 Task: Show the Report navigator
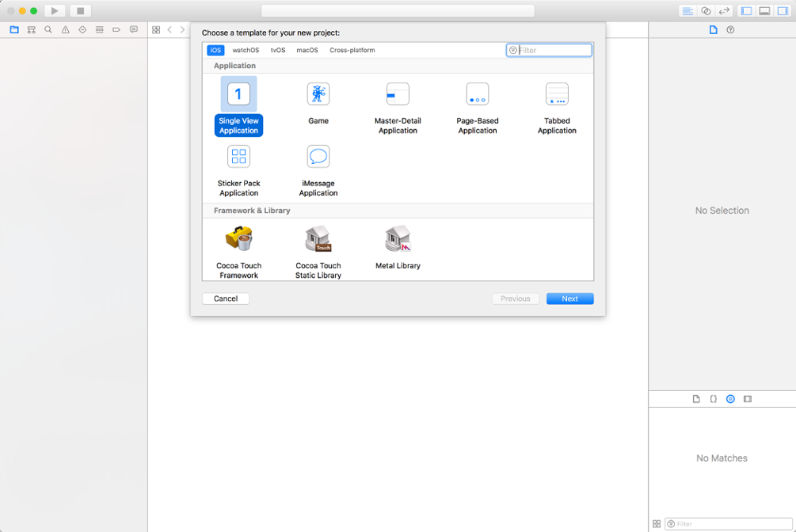pos(134,30)
